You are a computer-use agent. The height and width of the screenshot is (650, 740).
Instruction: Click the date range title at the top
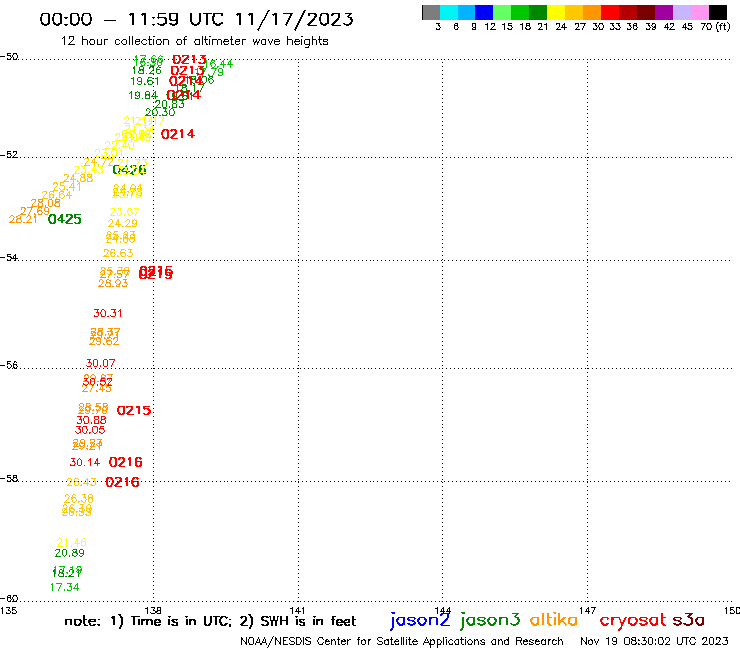(196, 19)
